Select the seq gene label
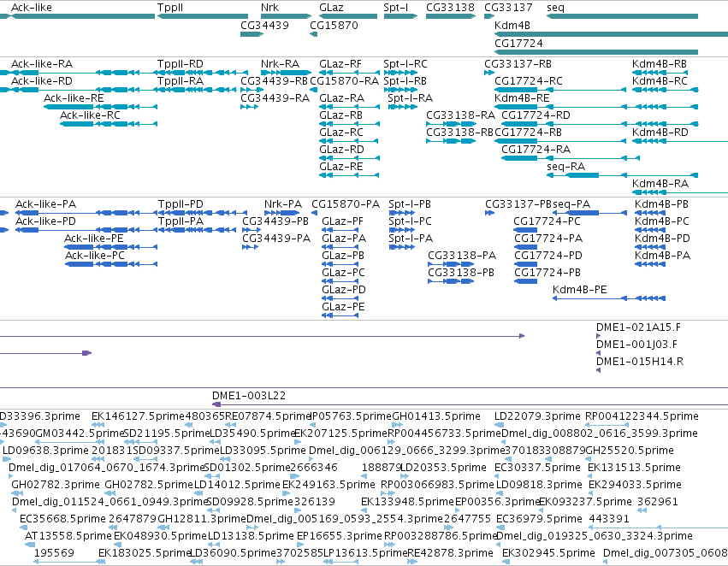 556,8
